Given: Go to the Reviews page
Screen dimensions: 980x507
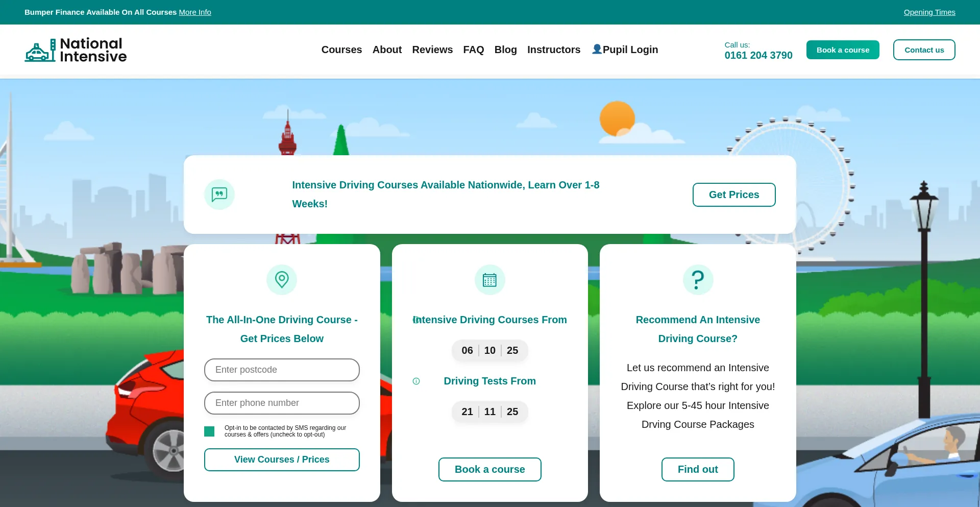Looking at the screenshot, I should [x=432, y=50].
